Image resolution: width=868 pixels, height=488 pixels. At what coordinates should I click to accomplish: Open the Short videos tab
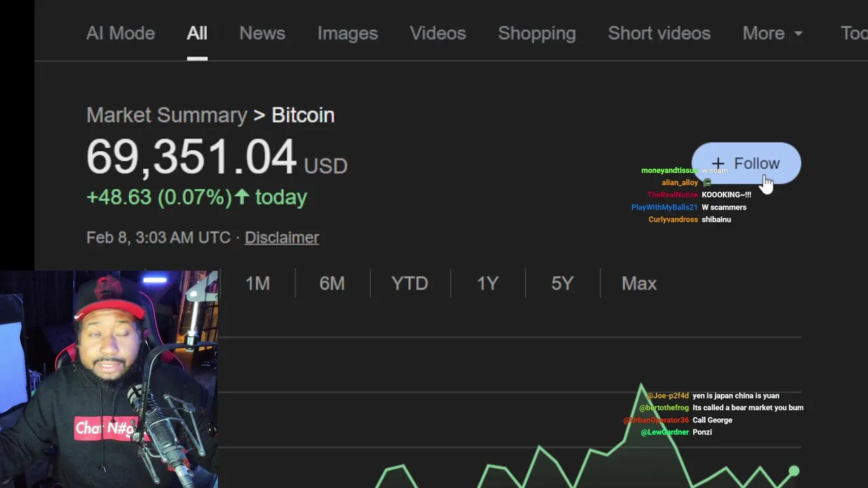658,33
